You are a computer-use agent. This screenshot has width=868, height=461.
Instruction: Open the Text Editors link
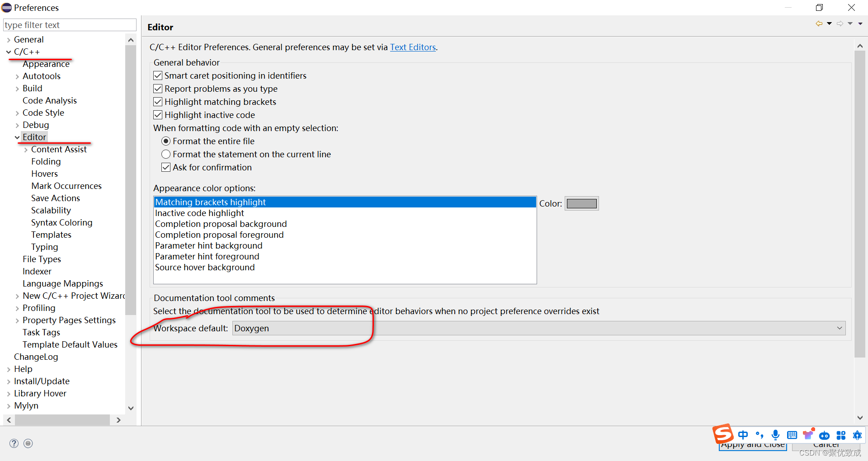coord(413,47)
